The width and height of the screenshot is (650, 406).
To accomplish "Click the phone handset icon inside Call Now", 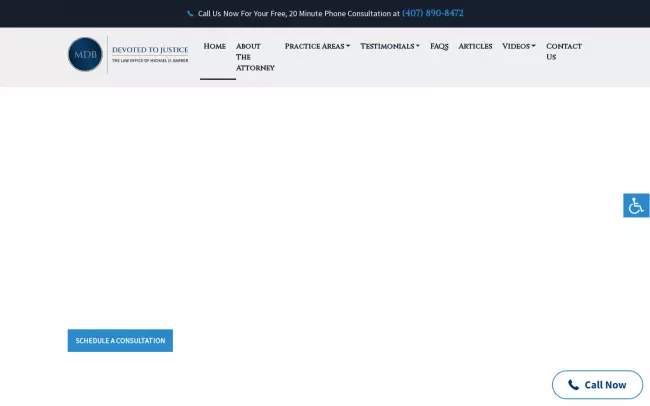I will pos(573,385).
